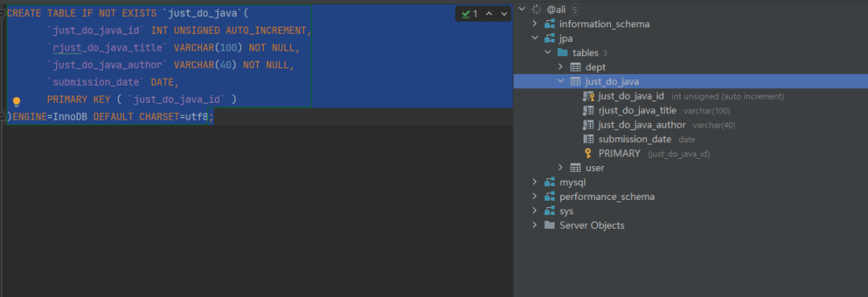Click the just_do_java_id key column icon
The image size is (868, 297).
tap(589, 96)
